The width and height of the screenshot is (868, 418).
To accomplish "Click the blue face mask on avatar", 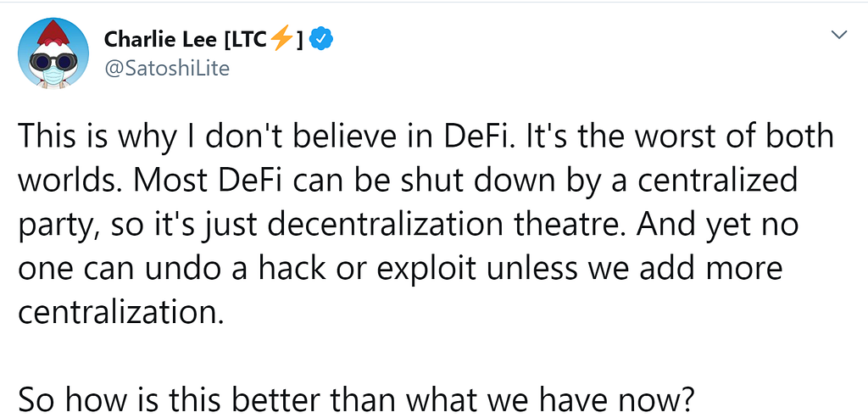I will [53, 75].
